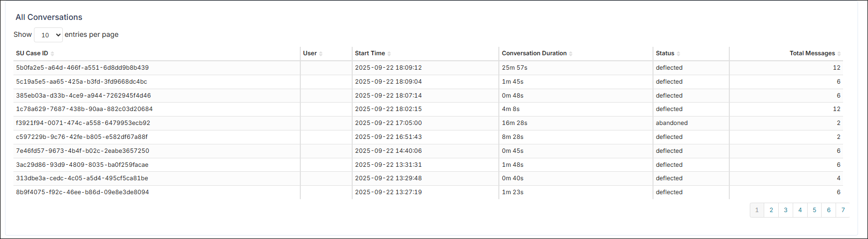The height and width of the screenshot is (239, 868).
Task: Go to page 3 of conversations
Action: pyautogui.click(x=786, y=210)
